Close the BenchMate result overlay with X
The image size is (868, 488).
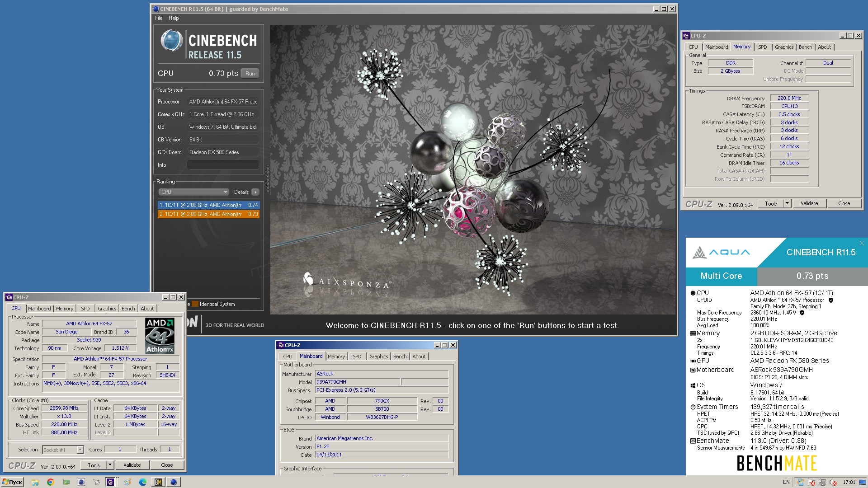point(862,243)
